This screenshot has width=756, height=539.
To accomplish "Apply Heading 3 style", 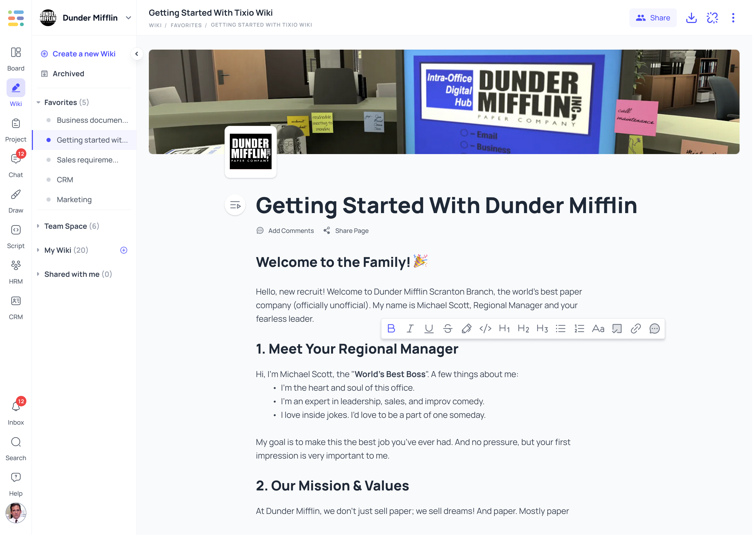I will coord(542,329).
